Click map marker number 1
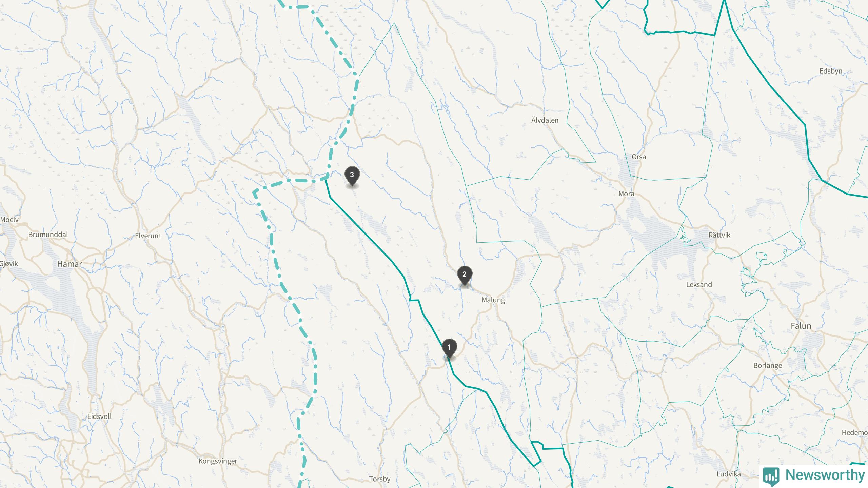 point(450,348)
